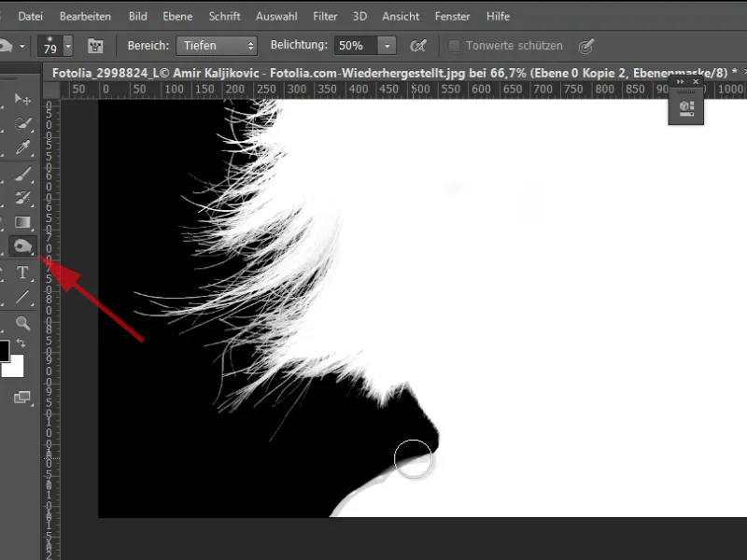This screenshot has height=560, width=747.
Task: Swap foreground and background colors
Action: pyautogui.click(x=21, y=343)
